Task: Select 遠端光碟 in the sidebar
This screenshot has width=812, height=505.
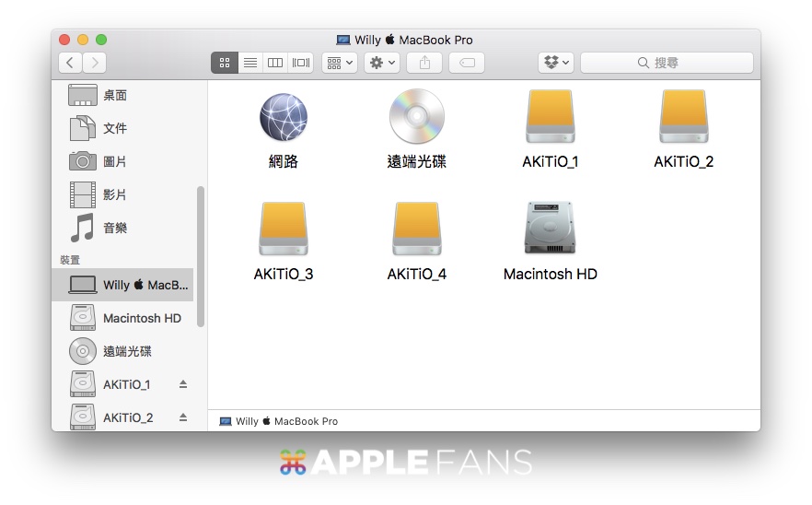Action: (122, 351)
